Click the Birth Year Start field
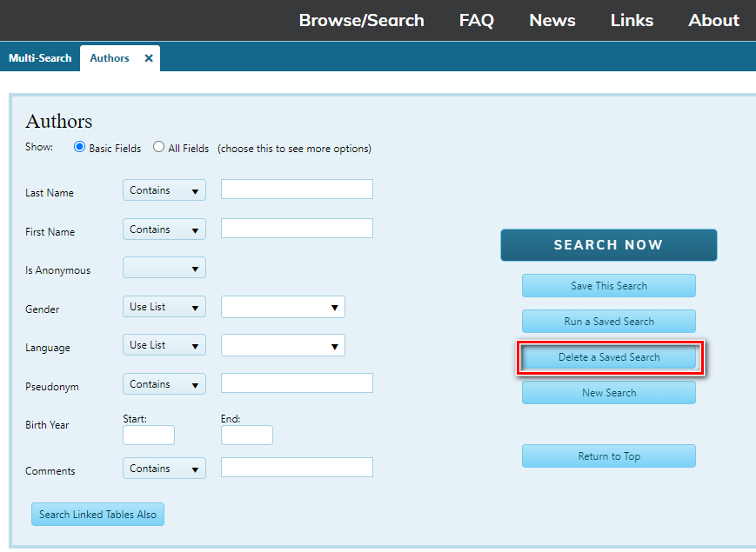This screenshot has height=552, width=756. coord(149,436)
